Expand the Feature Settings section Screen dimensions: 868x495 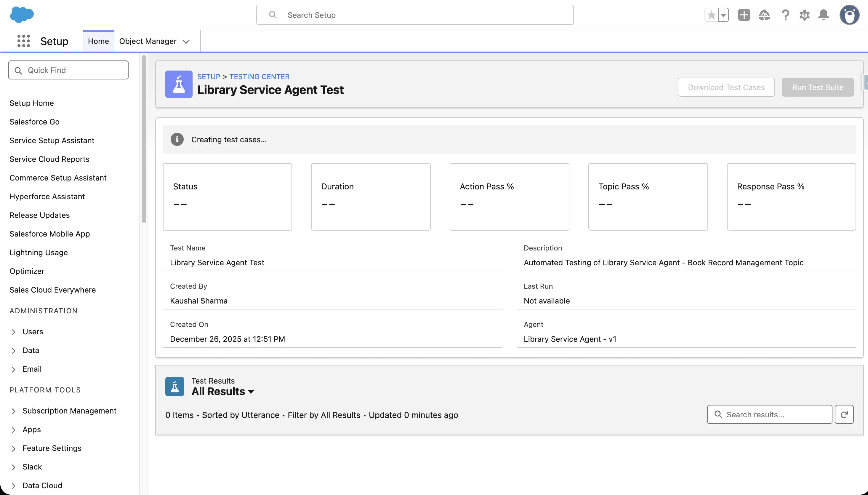(x=14, y=448)
